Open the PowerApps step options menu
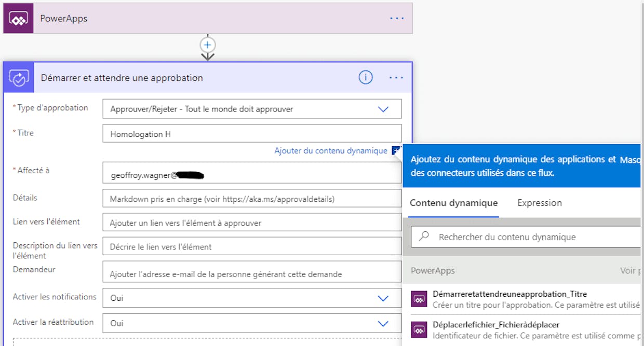 [397, 18]
